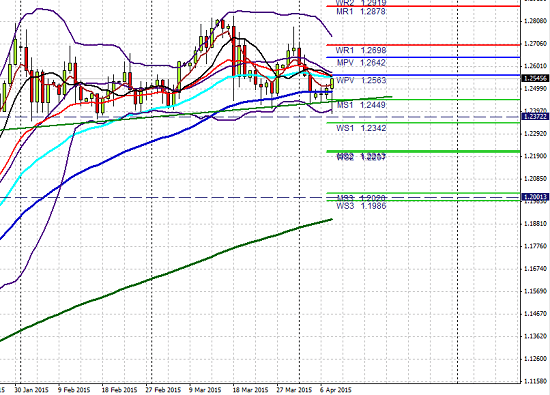Select the latest green candlestick

click(x=332, y=83)
